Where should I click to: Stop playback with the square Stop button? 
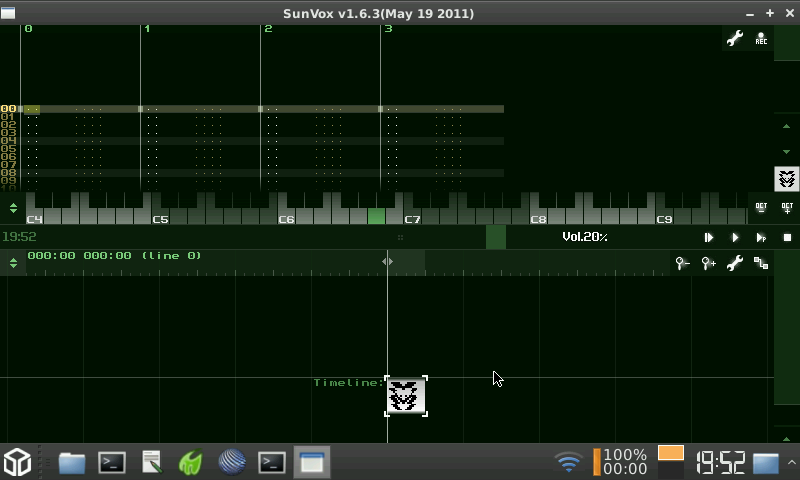coord(787,237)
